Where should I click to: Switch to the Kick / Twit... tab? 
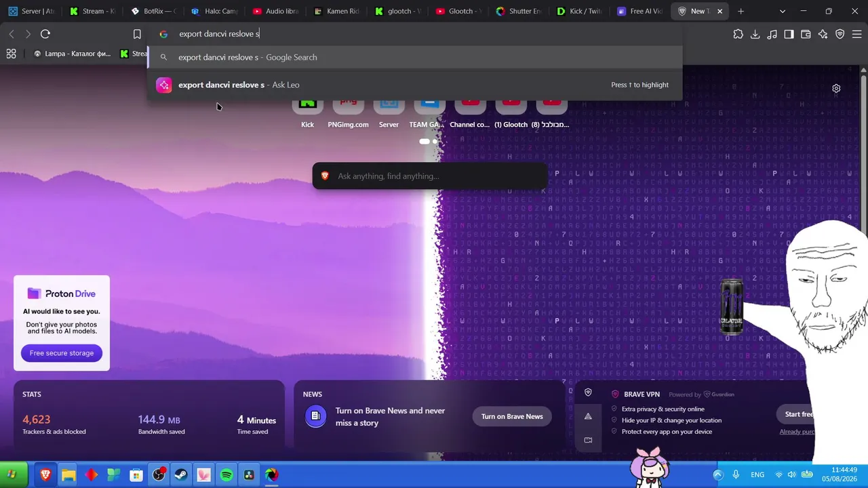click(580, 12)
